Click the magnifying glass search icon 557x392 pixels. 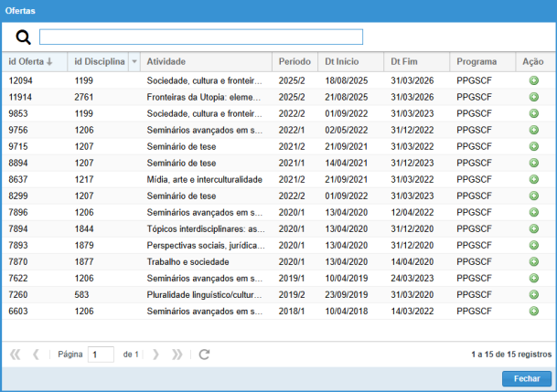[24, 37]
